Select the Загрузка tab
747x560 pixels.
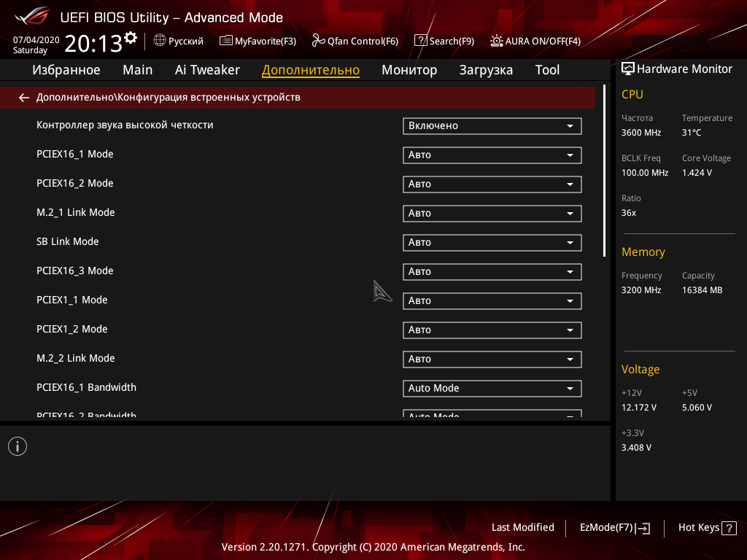click(486, 70)
